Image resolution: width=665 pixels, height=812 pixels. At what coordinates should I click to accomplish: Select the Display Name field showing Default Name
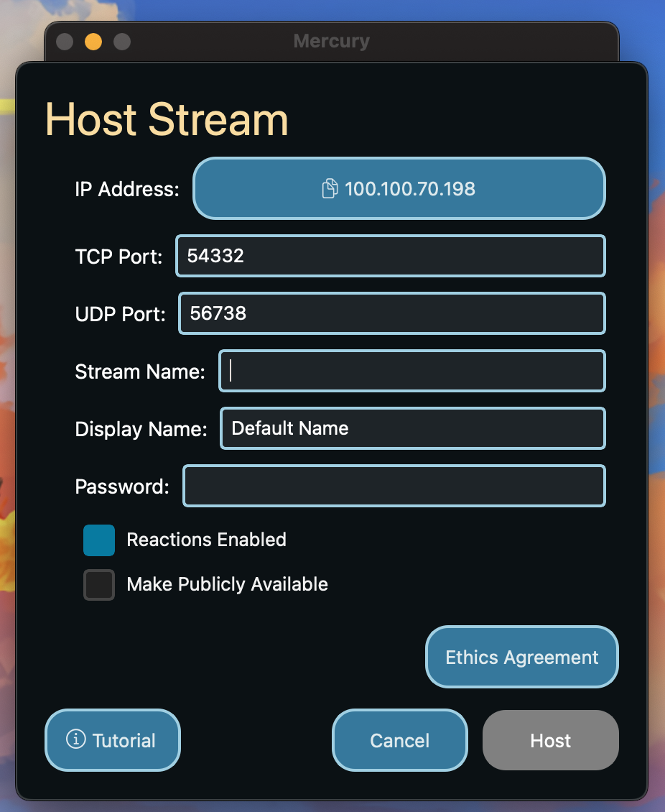(412, 428)
